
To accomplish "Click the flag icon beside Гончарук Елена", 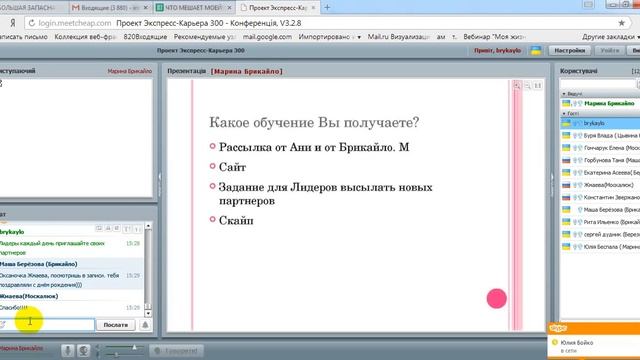I will tap(566, 148).
